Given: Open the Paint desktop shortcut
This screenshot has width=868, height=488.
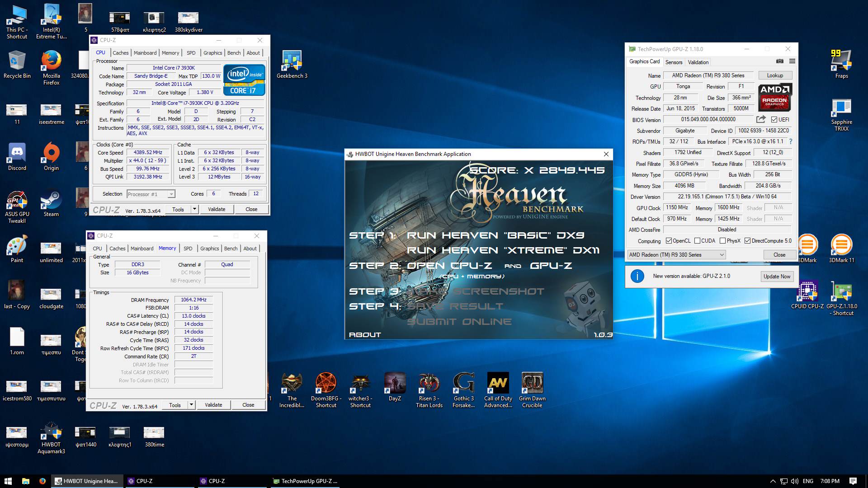Looking at the screenshot, I should click(17, 249).
